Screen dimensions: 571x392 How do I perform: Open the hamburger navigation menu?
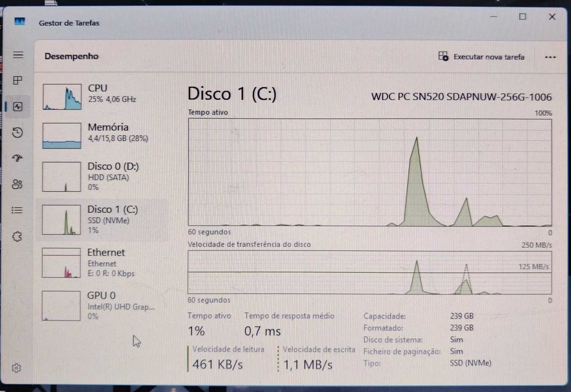click(x=18, y=55)
